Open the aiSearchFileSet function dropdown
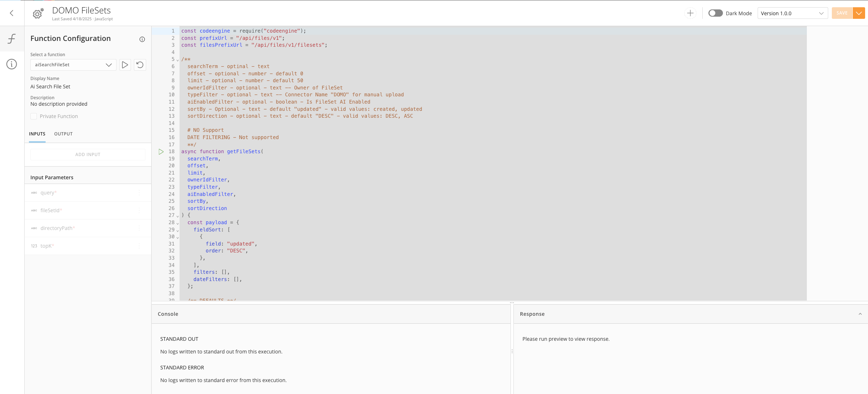The width and height of the screenshot is (868, 394). pos(73,65)
